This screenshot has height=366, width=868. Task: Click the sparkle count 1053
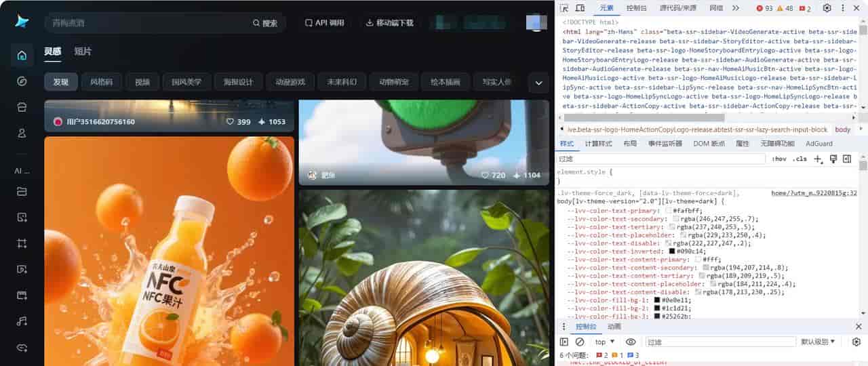point(272,122)
